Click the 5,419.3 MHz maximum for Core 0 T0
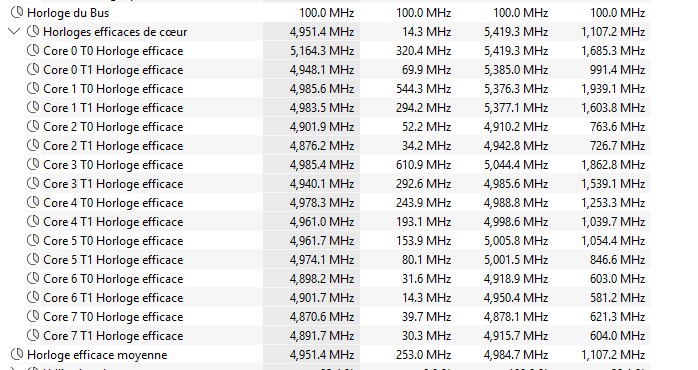The image size is (698, 370). tap(516, 51)
